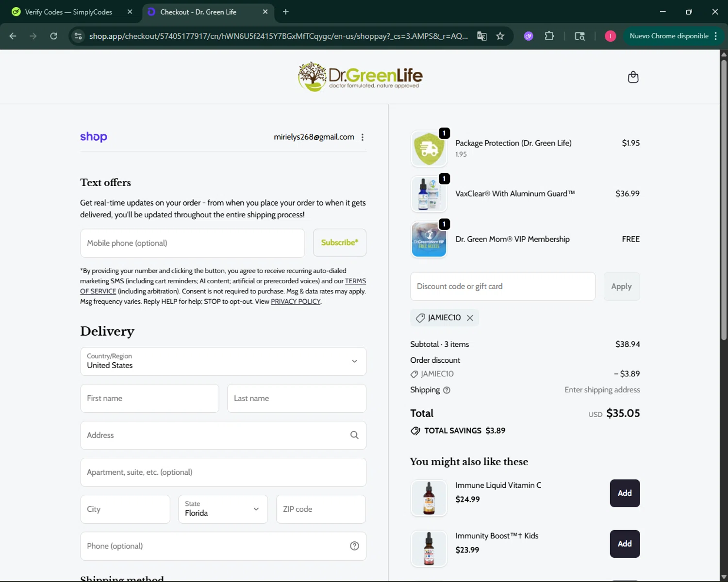Expand the Country/Region dropdown

click(x=223, y=361)
